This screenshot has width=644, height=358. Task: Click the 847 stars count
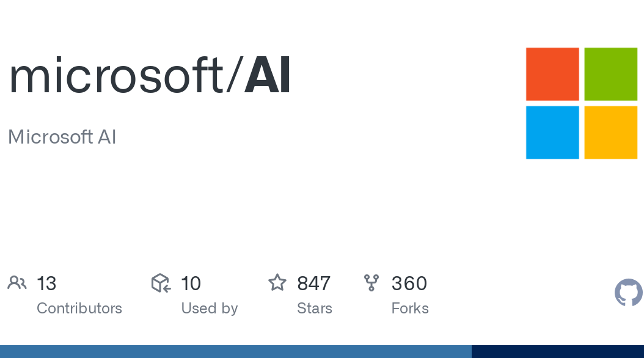coord(314,283)
